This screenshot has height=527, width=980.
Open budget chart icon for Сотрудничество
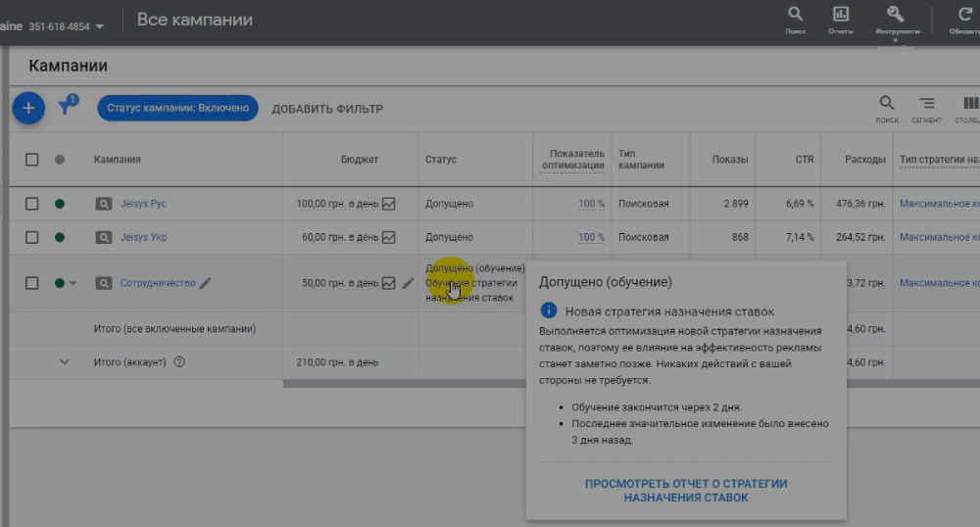389,283
